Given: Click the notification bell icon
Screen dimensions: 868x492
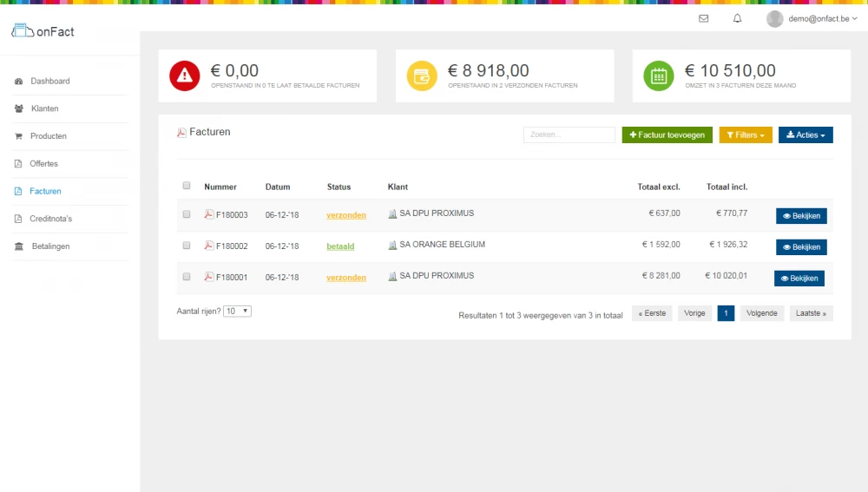Looking at the screenshot, I should point(737,18).
